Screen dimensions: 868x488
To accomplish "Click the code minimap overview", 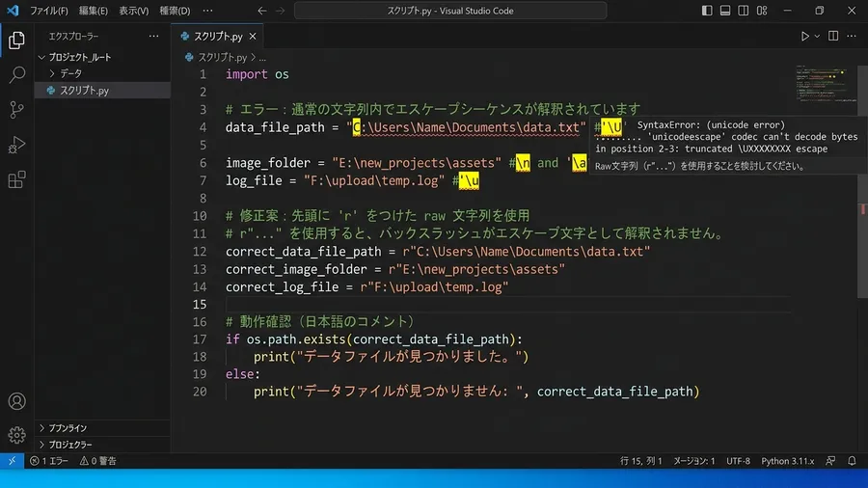I will click(822, 84).
